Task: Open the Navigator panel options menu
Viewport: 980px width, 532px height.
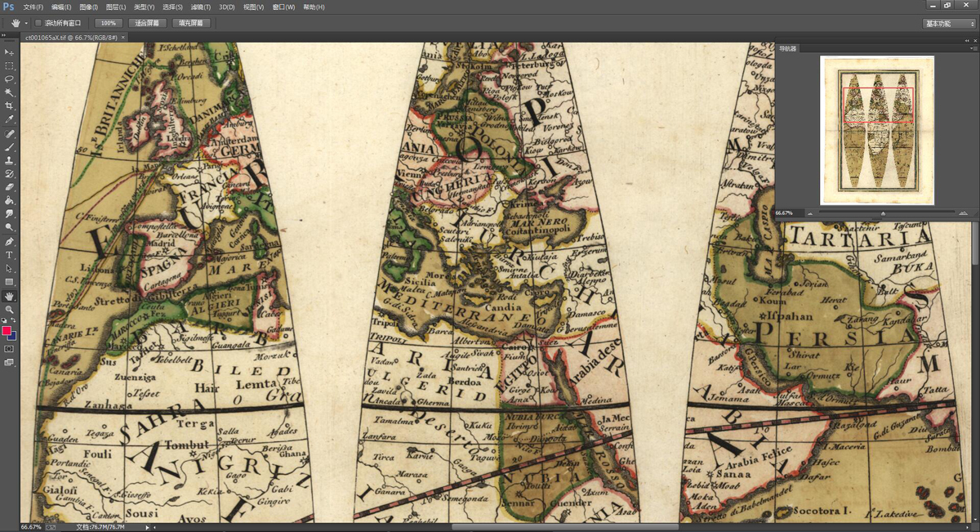Action: coord(974,49)
